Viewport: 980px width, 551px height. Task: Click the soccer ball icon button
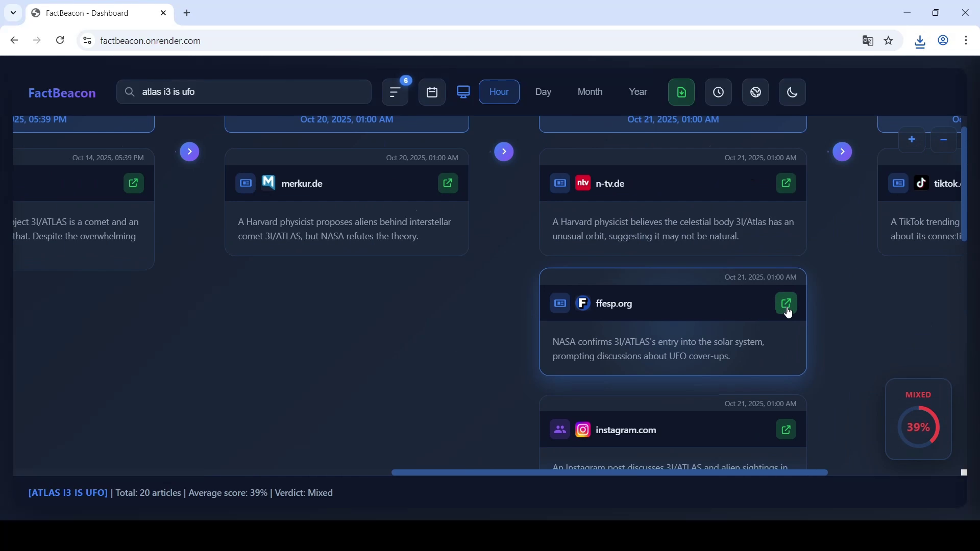pyautogui.click(x=756, y=92)
